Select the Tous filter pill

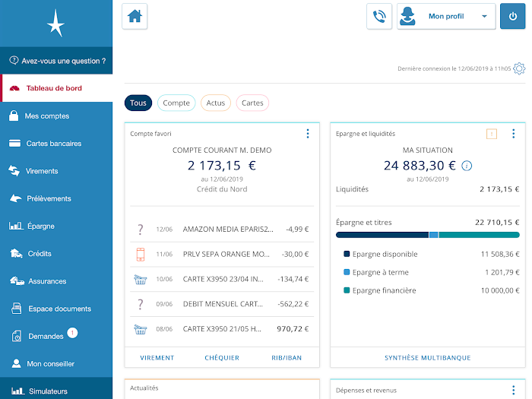coord(138,103)
